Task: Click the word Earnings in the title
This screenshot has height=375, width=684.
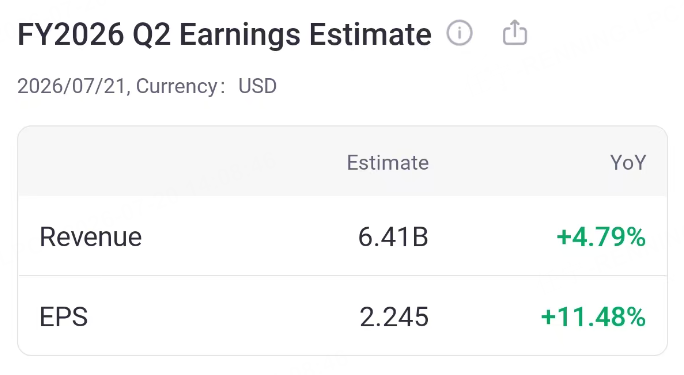Action: [x=239, y=34]
